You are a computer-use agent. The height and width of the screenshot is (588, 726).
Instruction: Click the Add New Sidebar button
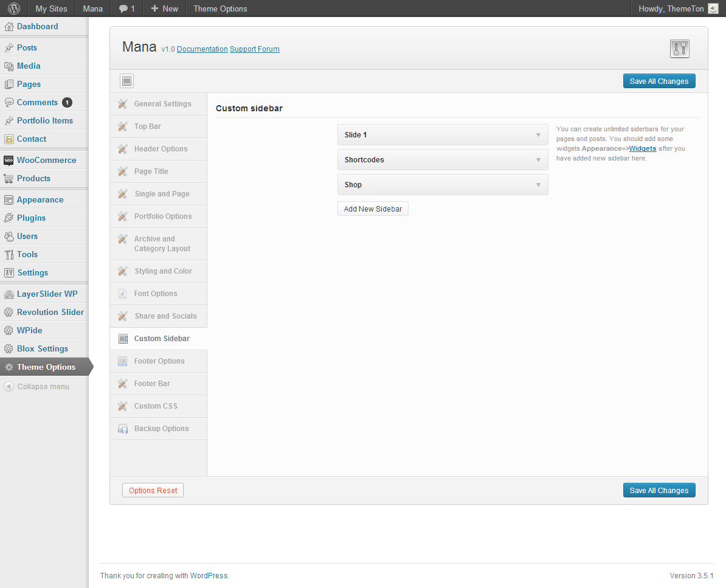click(x=373, y=209)
